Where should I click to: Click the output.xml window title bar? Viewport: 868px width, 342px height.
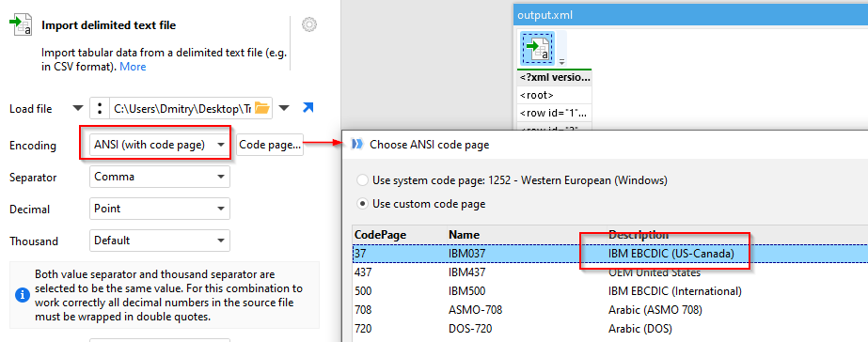[690, 15]
